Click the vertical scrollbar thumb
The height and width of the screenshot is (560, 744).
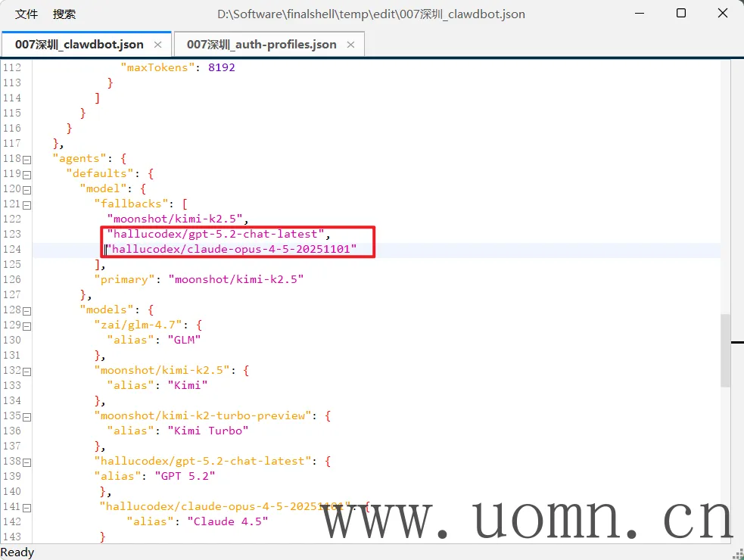[725, 350]
